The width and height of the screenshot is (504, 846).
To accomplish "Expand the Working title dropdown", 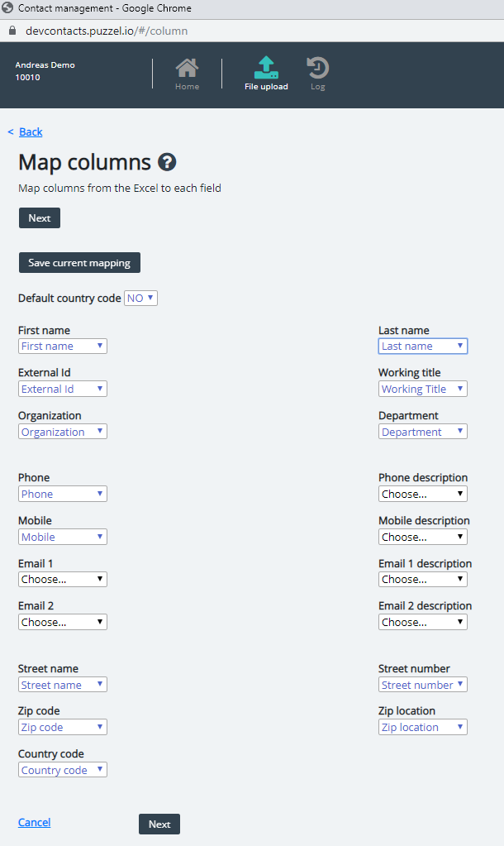I will 423,389.
